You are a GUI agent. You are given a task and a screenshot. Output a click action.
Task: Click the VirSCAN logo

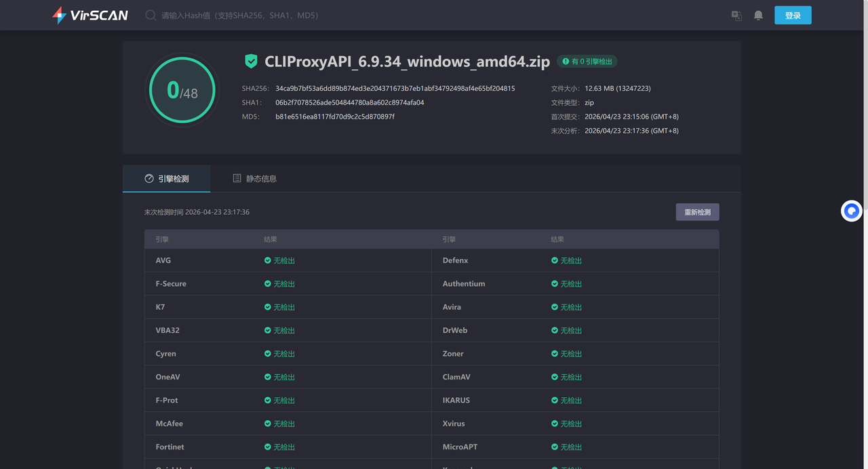point(90,15)
